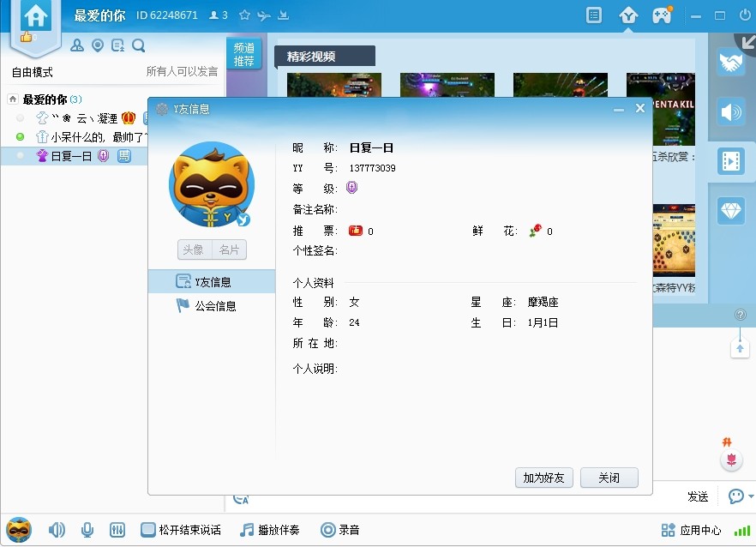Click the film strip video icon on right sidebar
Viewport: 756px width, 547px height.
(x=731, y=161)
